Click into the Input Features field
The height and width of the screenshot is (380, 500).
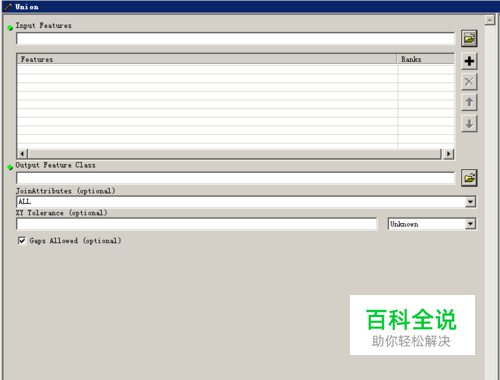click(x=235, y=39)
